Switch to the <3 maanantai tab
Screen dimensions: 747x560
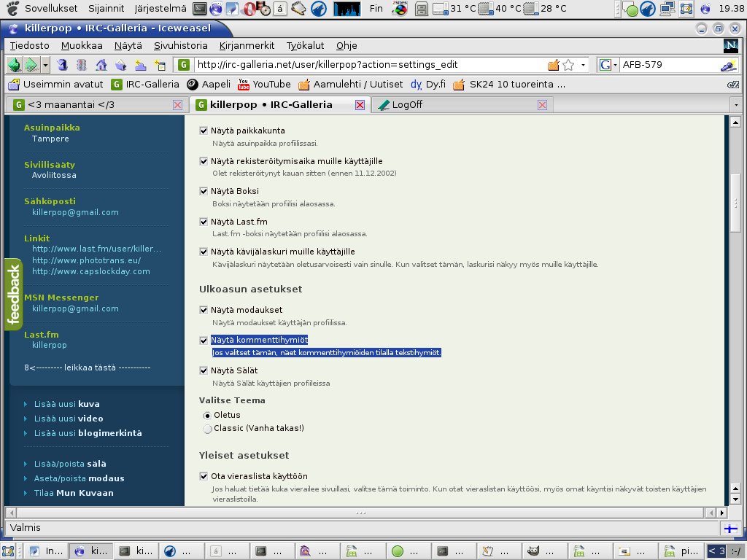(x=97, y=105)
